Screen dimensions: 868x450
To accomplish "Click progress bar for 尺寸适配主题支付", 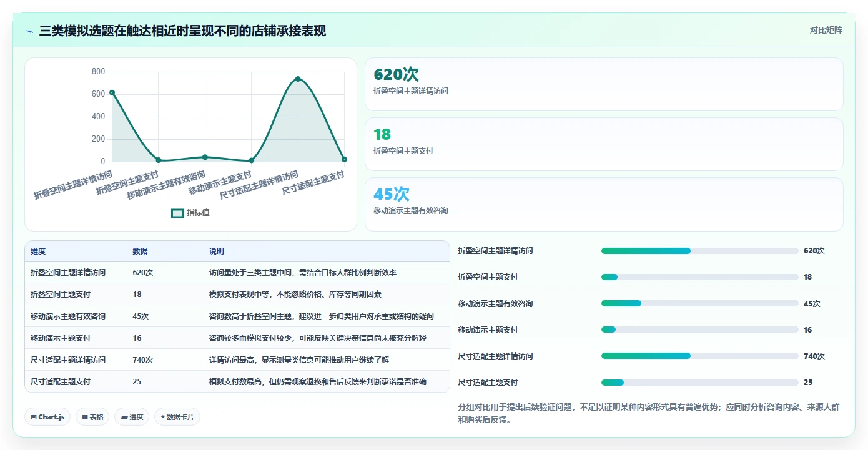I will (699, 383).
